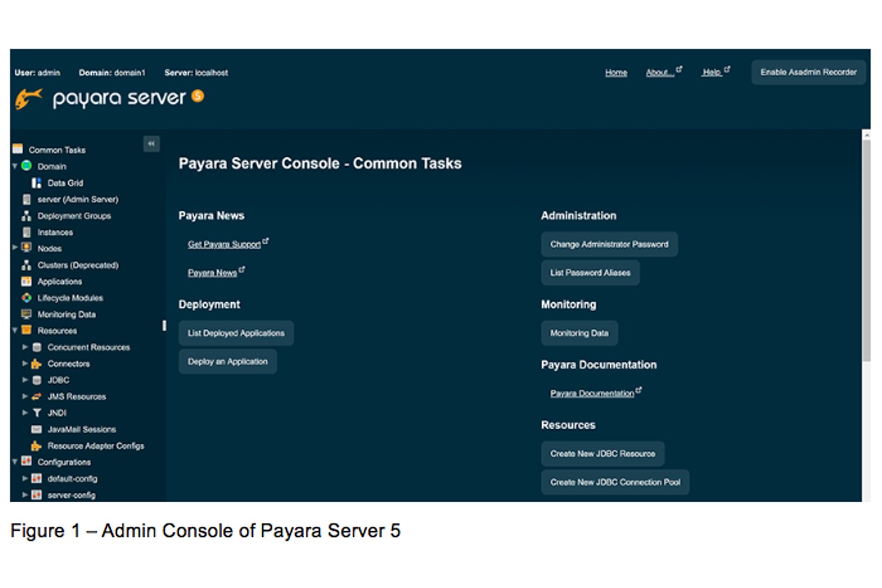Click the Deployment Groups icon
The height and width of the screenshot is (588, 882).
pyautogui.click(x=26, y=216)
